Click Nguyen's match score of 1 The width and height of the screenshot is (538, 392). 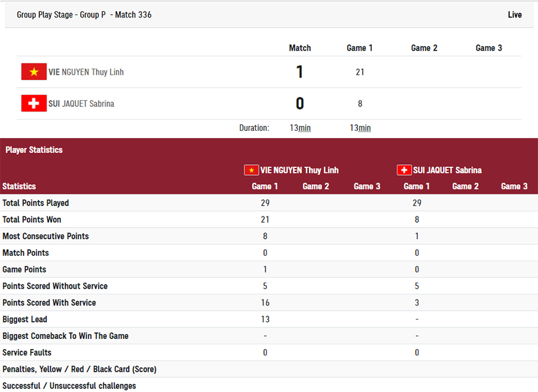point(299,72)
